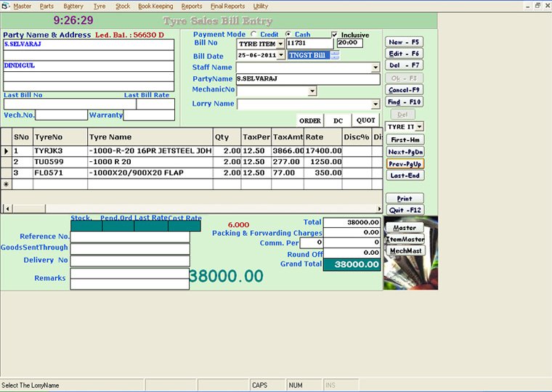Open the Bill Date picker dropdown

(281, 55)
